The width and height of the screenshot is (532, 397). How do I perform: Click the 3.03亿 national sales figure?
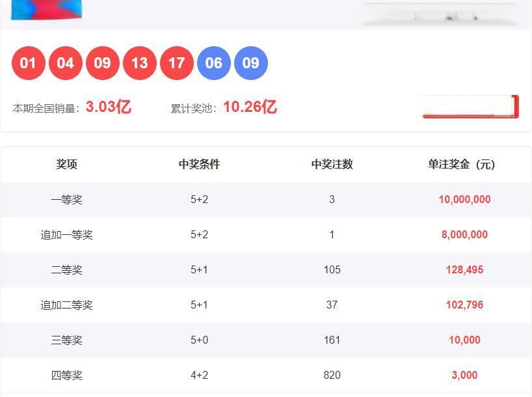tap(109, 107)
